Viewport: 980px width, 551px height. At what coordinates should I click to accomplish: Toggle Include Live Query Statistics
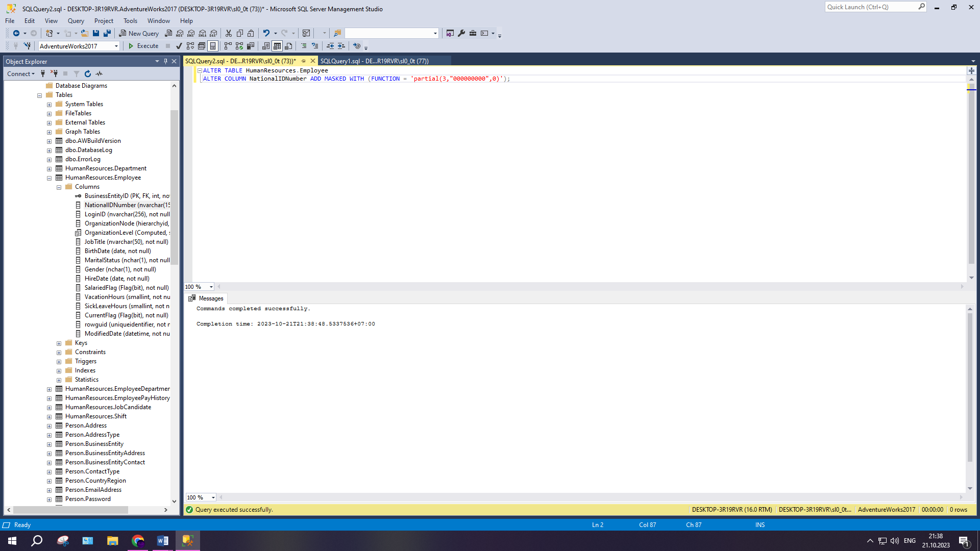(x=239, y=46)
